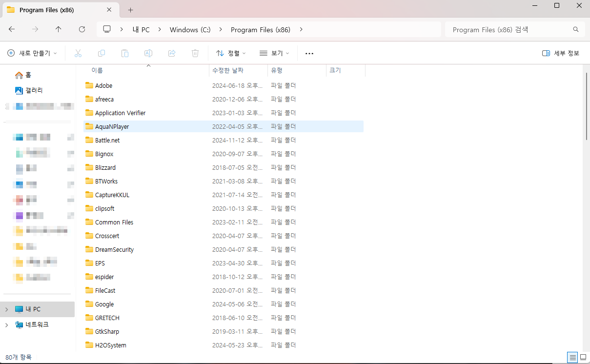Refresh the current folder

coord(82,29)
